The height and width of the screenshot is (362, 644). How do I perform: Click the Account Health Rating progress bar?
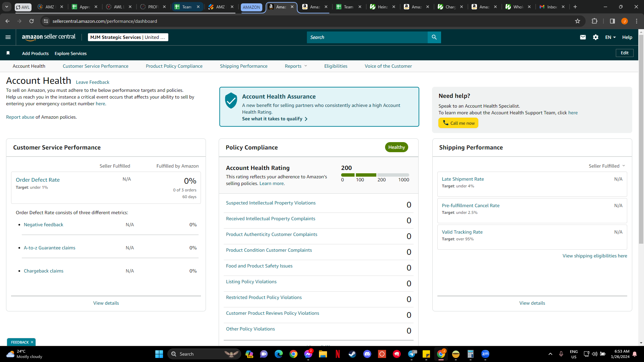(x=375, y=175)
